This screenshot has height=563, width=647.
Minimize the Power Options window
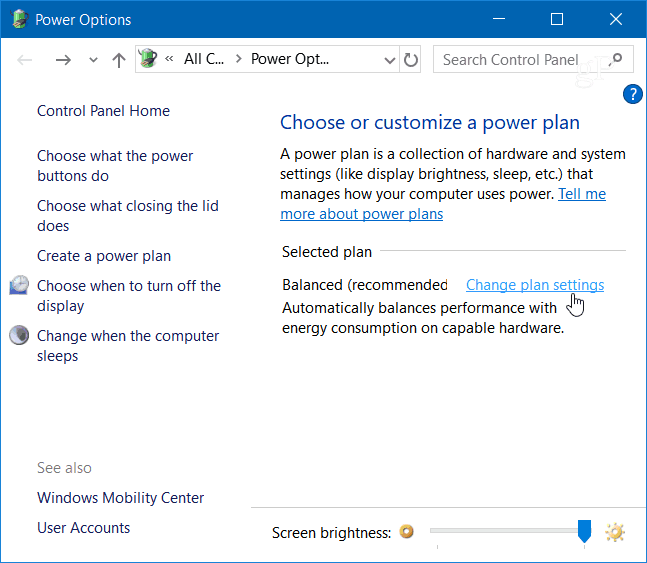click(499, 19)
